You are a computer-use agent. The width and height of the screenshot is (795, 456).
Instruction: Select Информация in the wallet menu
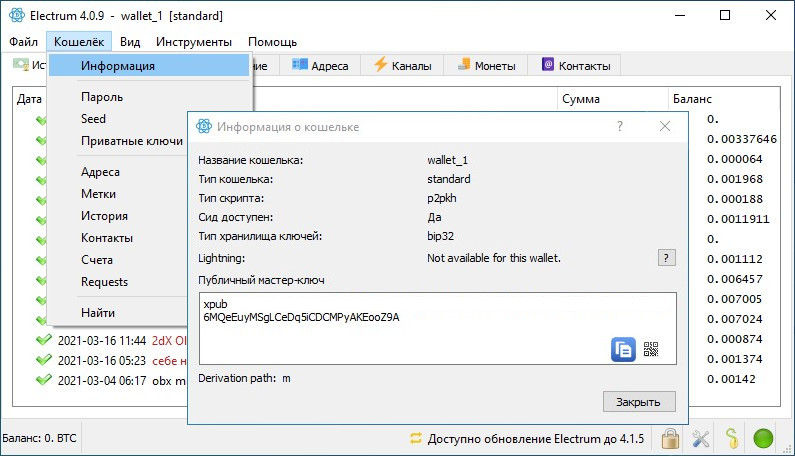[x=149, y=65]
